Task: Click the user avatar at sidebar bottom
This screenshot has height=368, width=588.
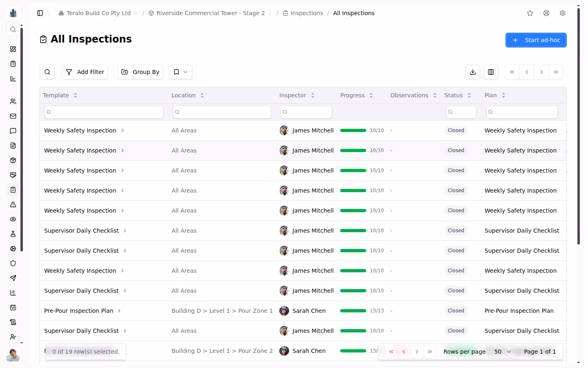Action: pos(13,355)
